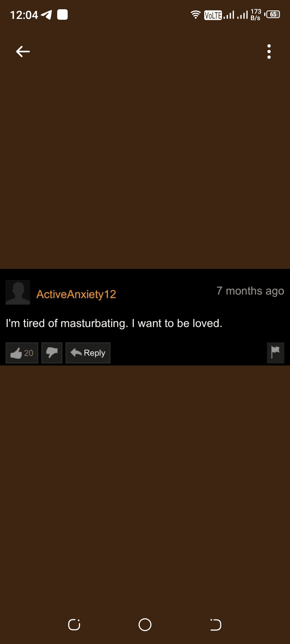This screenshot has width=290, height=644.
Task: Report the comment using flag icon
Action: pyautogui.click(x=275, y=353)
